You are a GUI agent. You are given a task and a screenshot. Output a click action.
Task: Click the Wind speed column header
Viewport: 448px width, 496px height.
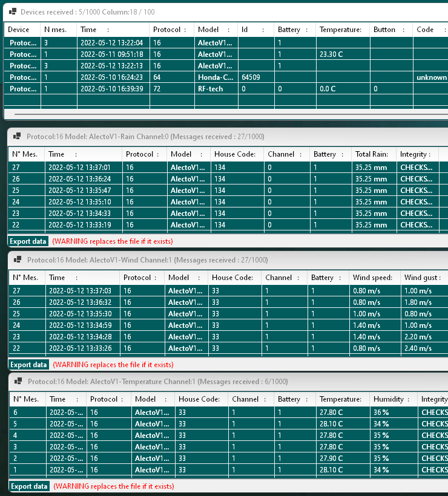[x=375, y=278]
